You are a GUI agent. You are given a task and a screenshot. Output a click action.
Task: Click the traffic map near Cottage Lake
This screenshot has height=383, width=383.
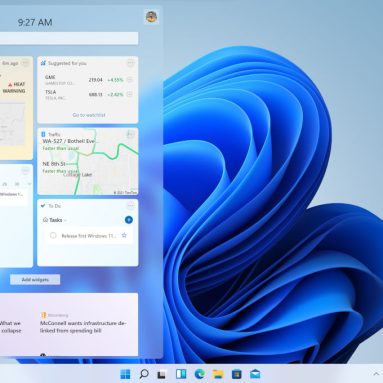pos(77,175)
